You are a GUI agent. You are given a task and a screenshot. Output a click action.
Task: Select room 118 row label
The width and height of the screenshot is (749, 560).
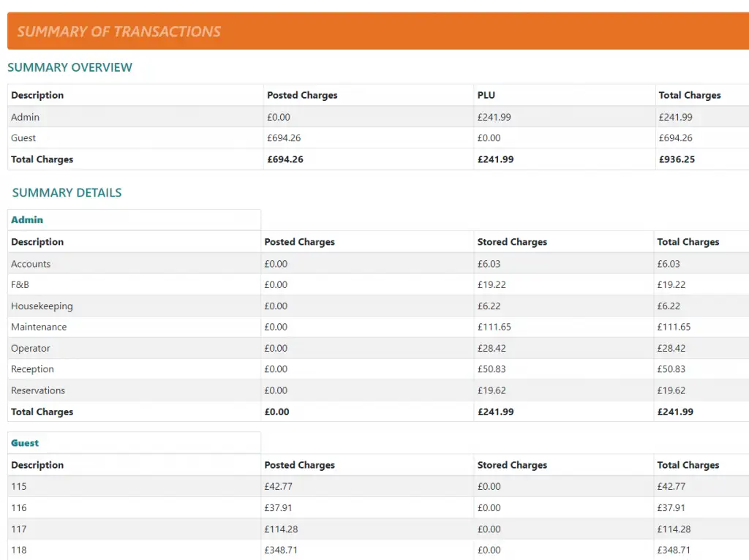point(19,550)
